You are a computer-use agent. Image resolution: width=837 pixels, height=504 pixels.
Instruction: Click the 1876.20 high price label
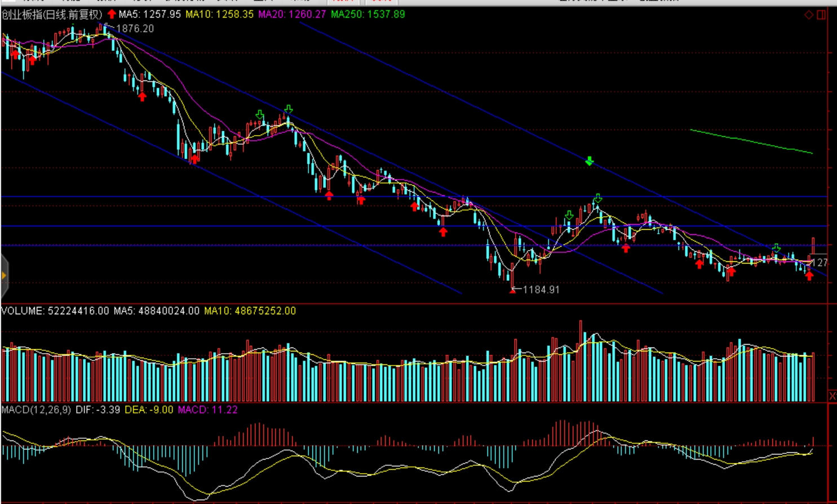point(135,29)
